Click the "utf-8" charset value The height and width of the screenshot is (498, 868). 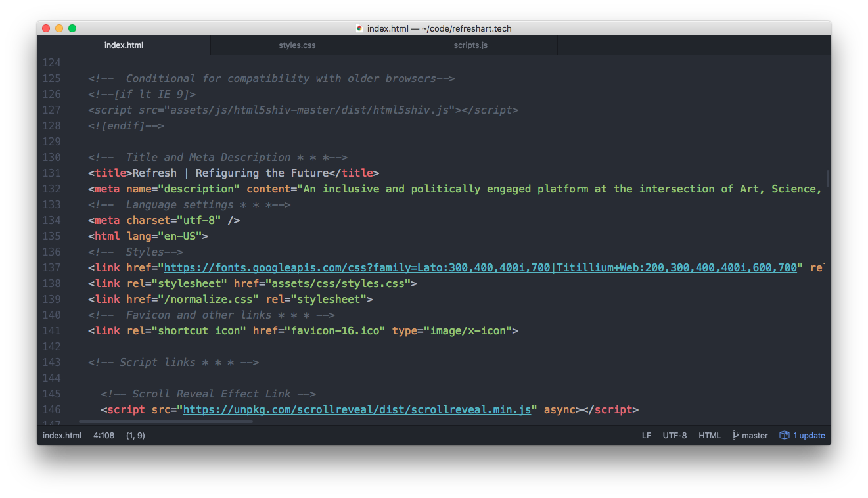tap(199, 220)
